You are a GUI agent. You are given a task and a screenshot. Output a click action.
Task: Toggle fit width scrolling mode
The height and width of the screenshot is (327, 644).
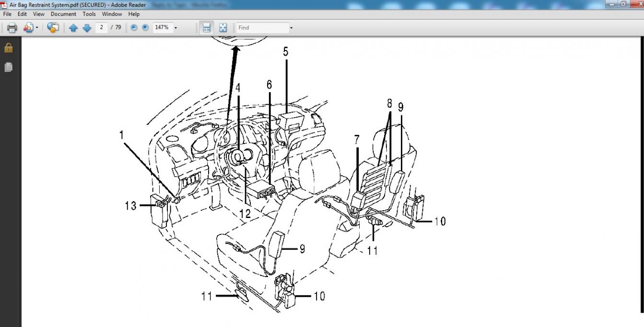coord(206,28)
